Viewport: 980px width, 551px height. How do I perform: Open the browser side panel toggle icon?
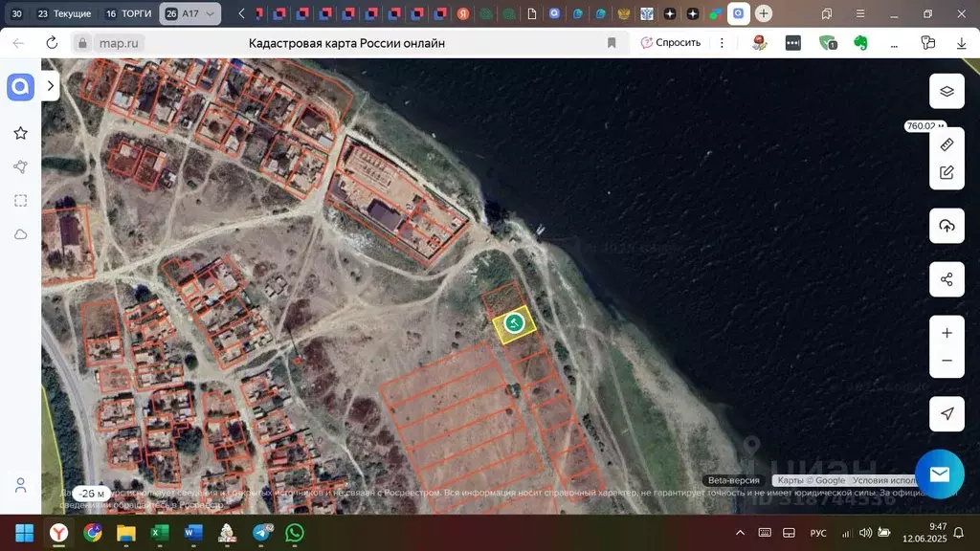click(x=827, y=13)
